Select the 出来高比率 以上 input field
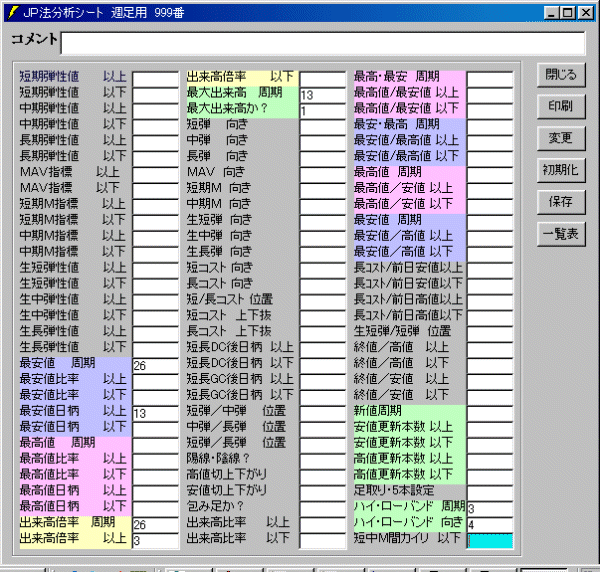Screen dimensions: 600x572 323,525
